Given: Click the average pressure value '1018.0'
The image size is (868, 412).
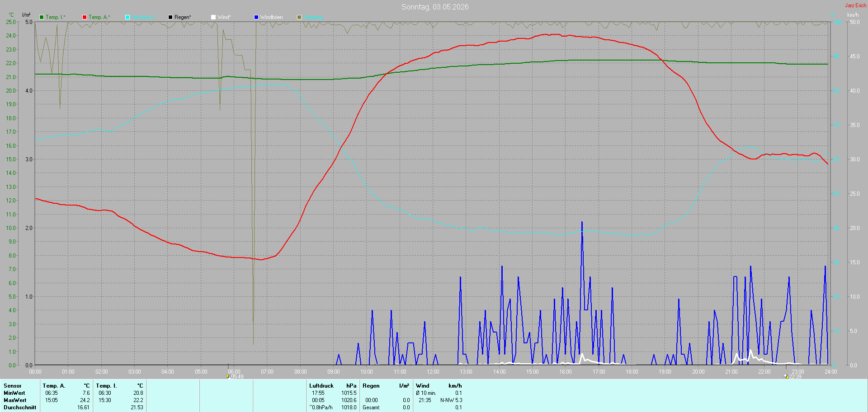Looking at the screenshot, I should [x=349, y=407].
